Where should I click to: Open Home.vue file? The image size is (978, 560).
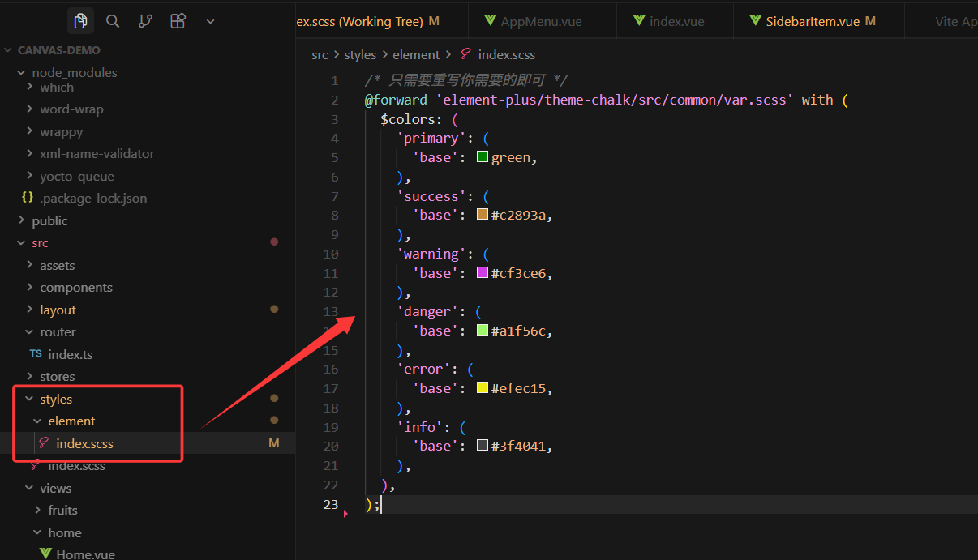(x=85, y=554)
